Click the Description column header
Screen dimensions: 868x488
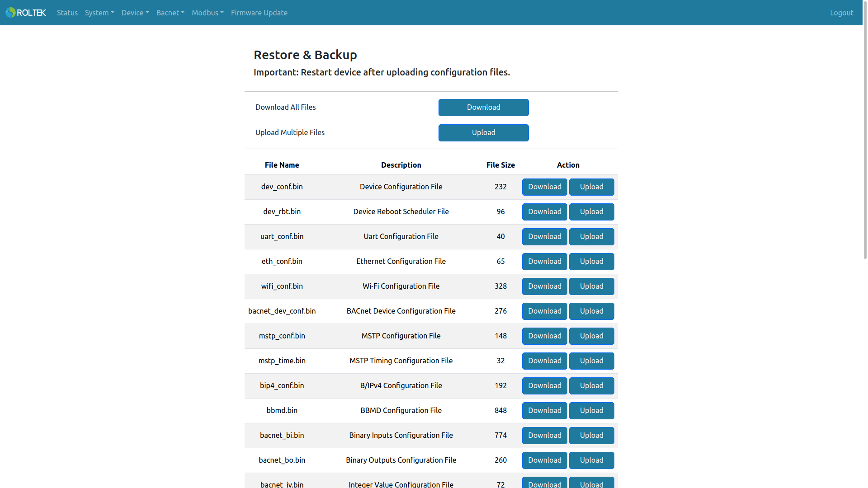coord(401,165)
